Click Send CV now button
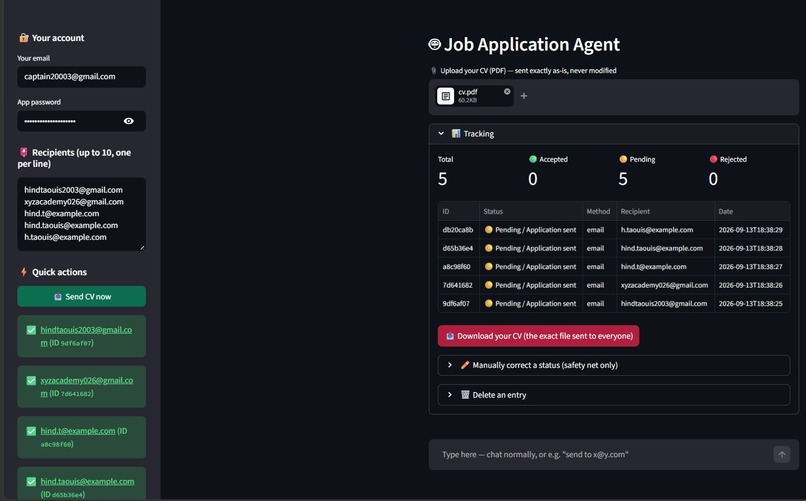This screenshot has height=501, width=806. (x=82, y=296)
